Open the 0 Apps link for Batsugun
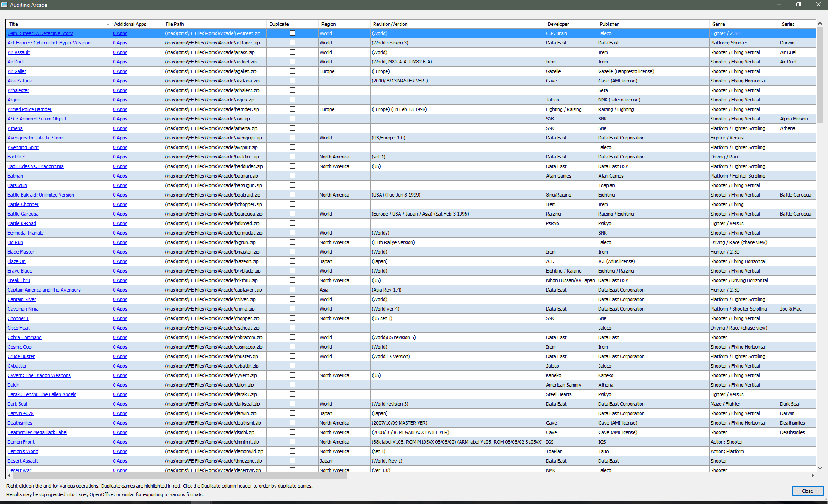828x504 pixels. (120, 185)
